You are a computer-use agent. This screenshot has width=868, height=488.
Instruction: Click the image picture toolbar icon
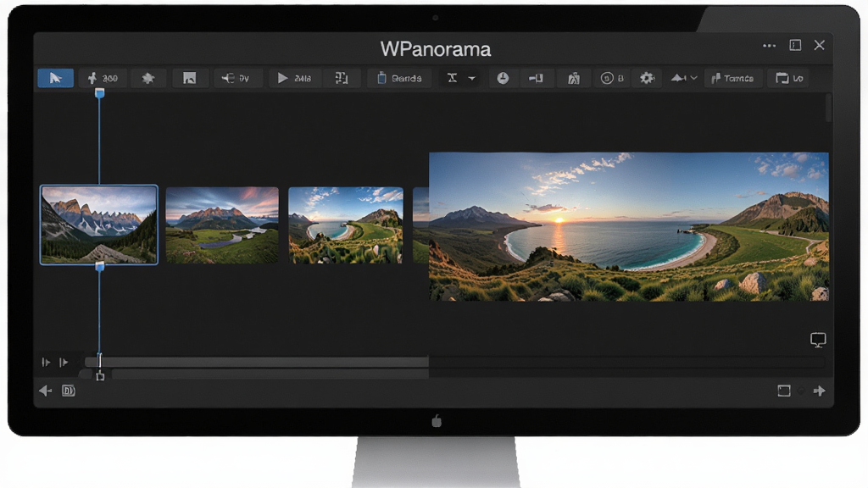pyautogui.click(x=189, y=78)
